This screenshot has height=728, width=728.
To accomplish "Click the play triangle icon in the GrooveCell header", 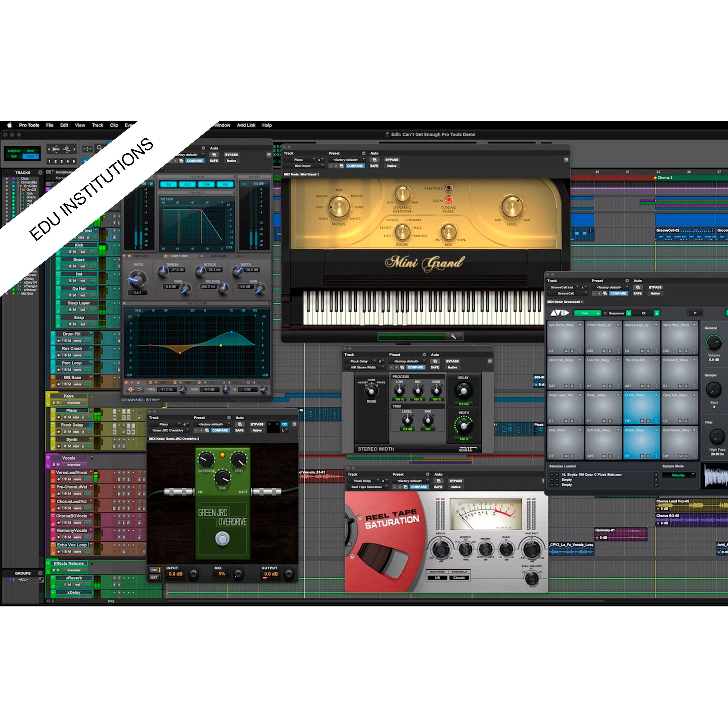I will point(695,313).
